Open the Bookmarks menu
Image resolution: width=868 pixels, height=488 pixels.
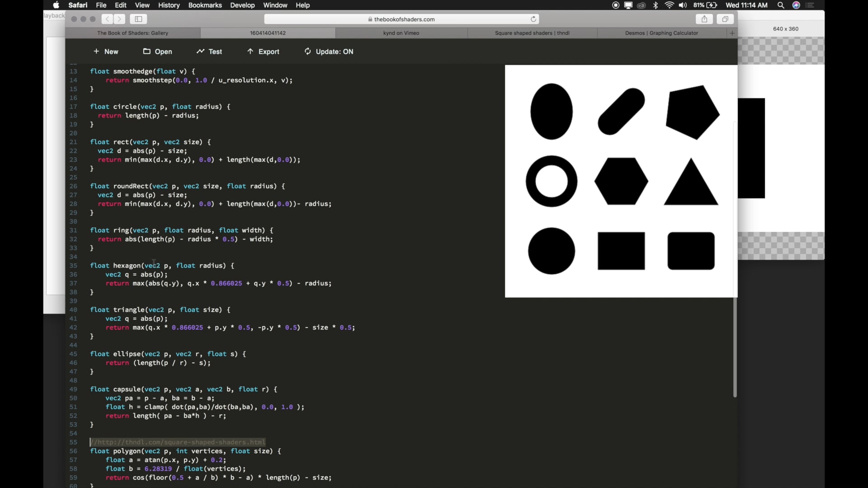(205, 5)
